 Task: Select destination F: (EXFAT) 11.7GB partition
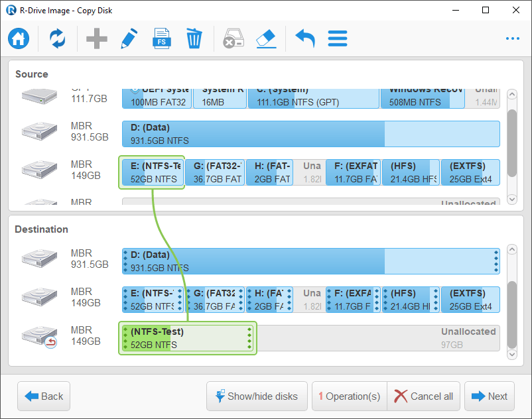pos(353,300)
